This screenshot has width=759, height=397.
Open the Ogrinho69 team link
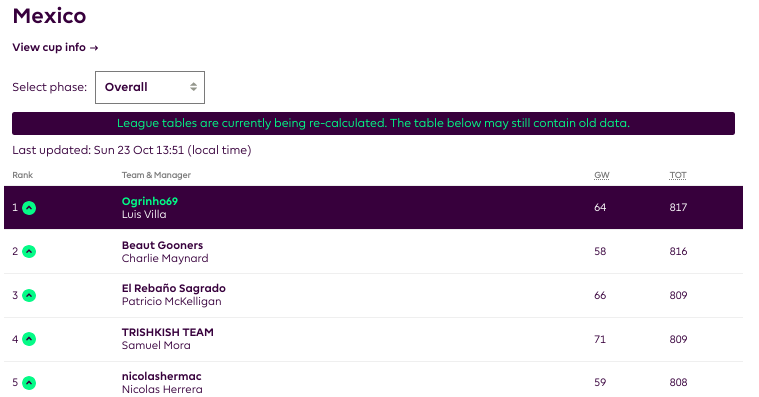(150, 201)
